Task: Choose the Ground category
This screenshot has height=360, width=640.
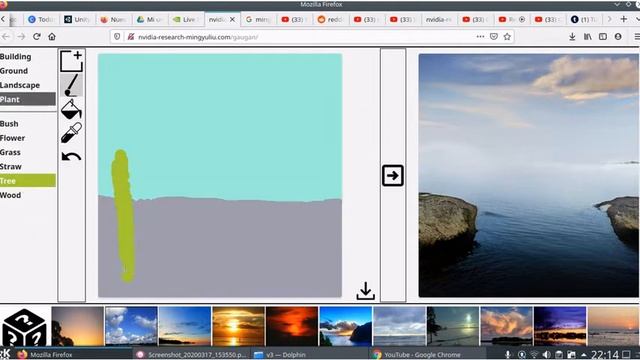Action: coord(14,71)
